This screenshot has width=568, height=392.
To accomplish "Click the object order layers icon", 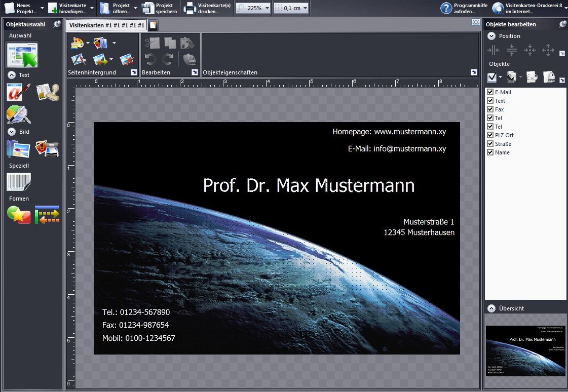I will [511, 77].
